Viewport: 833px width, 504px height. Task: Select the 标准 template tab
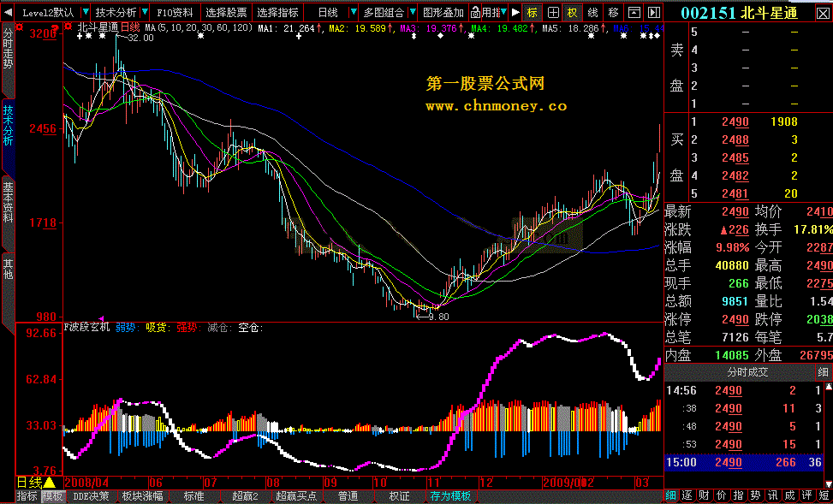tap(193, 496)
